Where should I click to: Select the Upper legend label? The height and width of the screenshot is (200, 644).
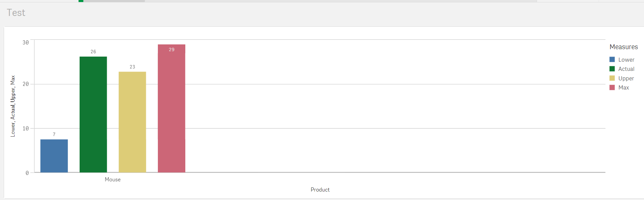[x=626, y=78]
